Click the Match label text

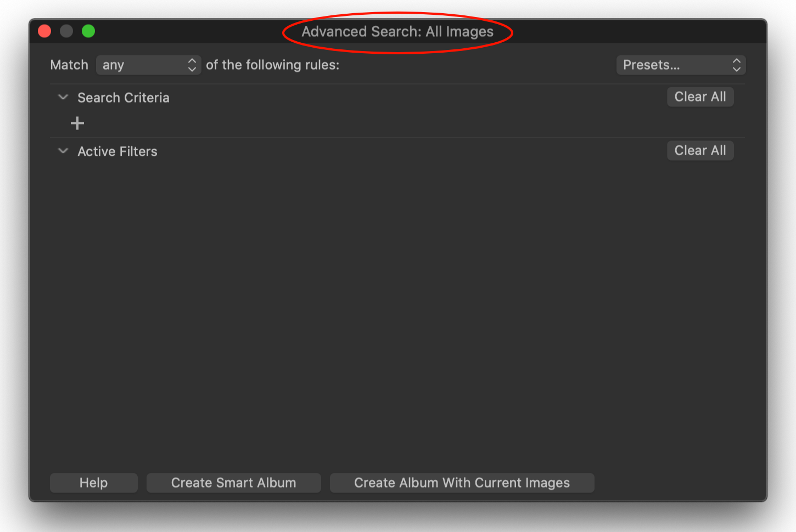(x=69, y=65)
